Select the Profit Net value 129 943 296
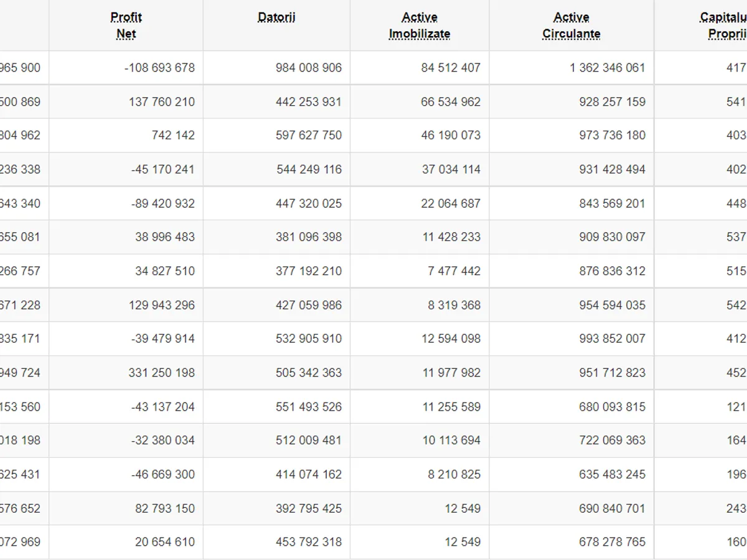 click(x=162, y=306)
